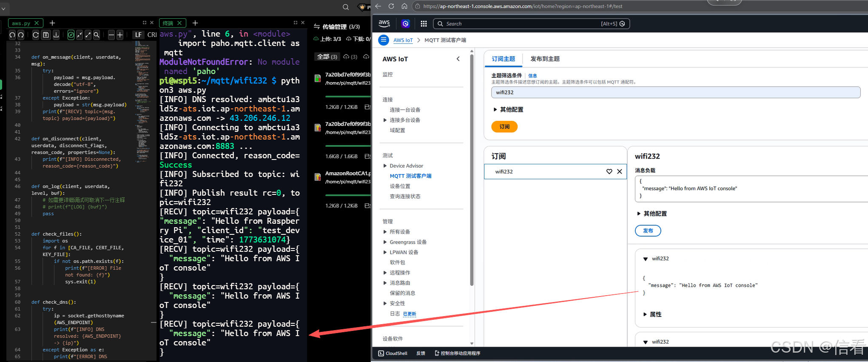The width and height of the screenshot is (868, 362).
Task: Follow the AWS IoT breadcrumb link
Action: tap(403, 40)
